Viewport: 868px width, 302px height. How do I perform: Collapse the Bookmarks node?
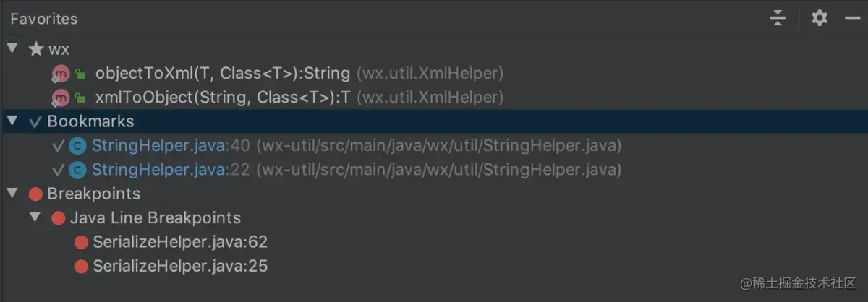tap(12, 121)
